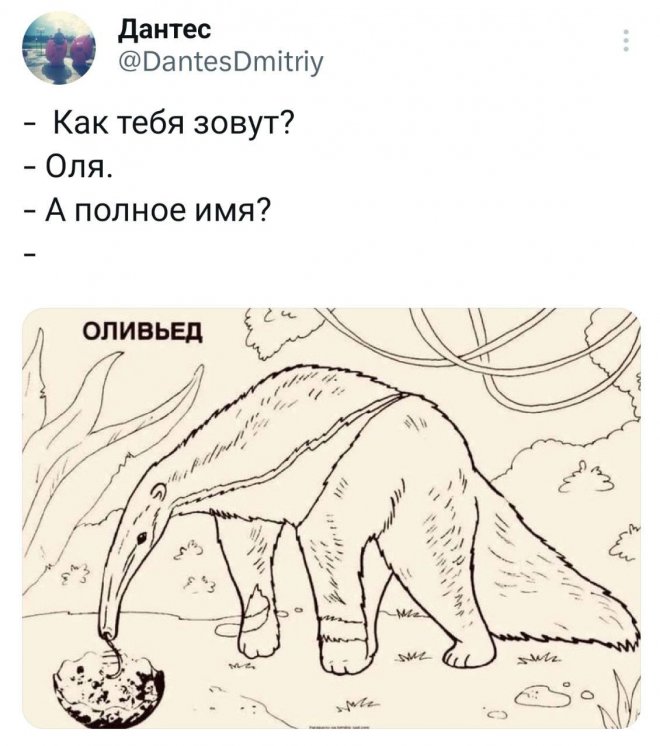
Task: Click the line 'А полное имя?'
Action: [157, 210]
